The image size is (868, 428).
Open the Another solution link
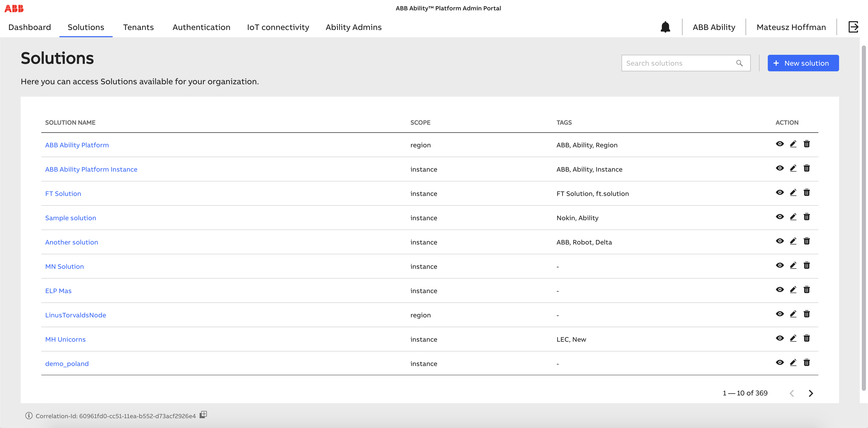click(72, 242)
